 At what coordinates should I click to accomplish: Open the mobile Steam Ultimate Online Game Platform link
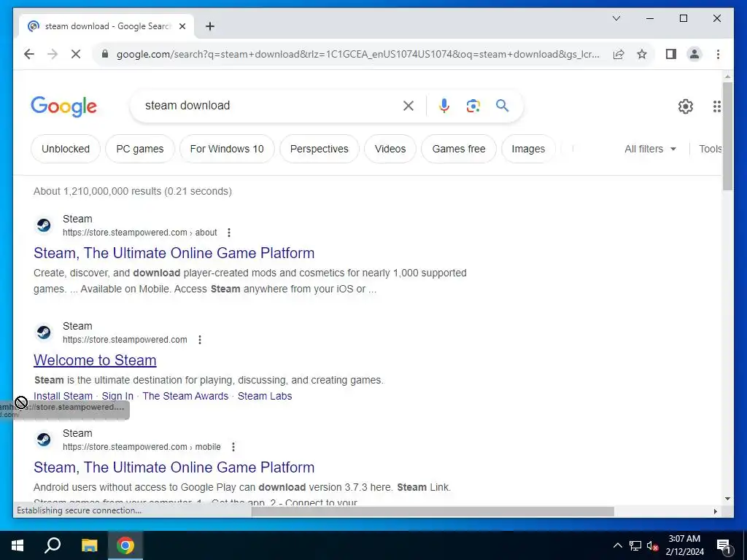point(174,467)
